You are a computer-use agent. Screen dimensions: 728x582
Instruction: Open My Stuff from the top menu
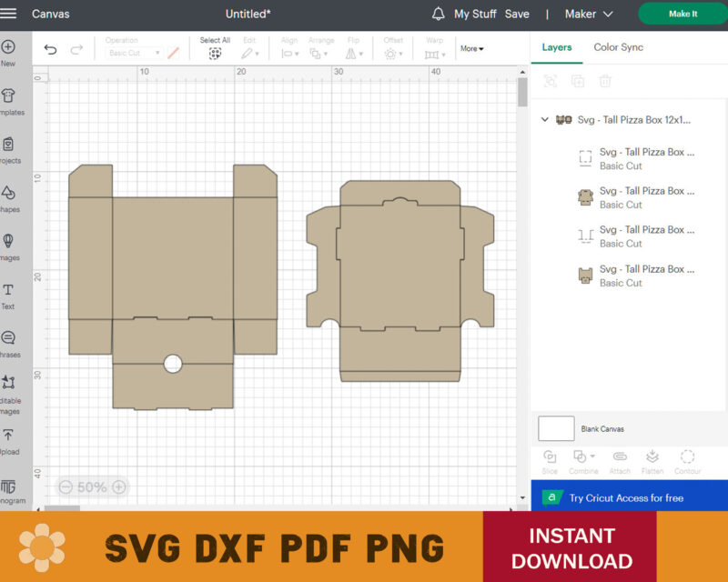(474, 15)
